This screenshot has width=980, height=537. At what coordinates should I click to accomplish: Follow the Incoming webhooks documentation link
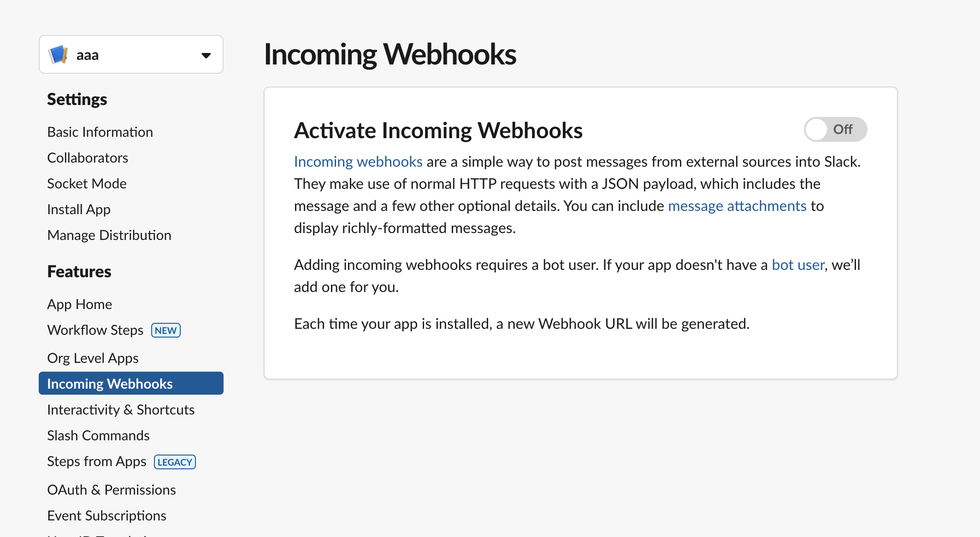[358, 162]
